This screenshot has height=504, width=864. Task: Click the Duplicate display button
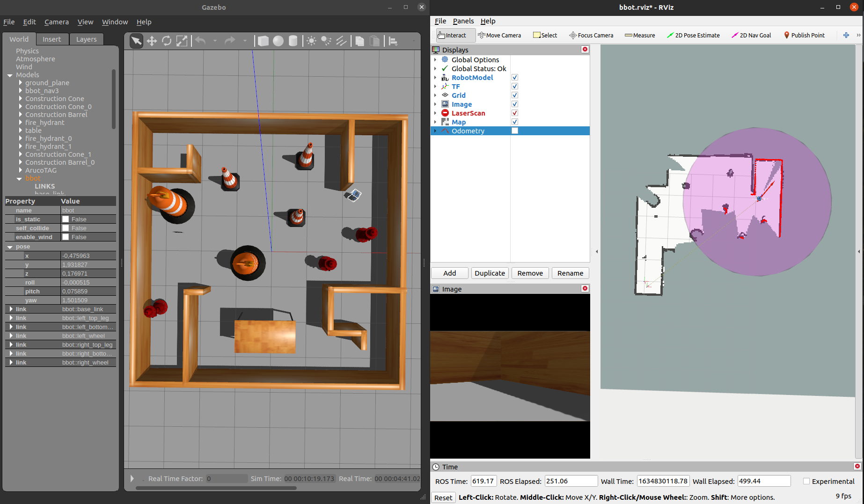pos(490,273)
